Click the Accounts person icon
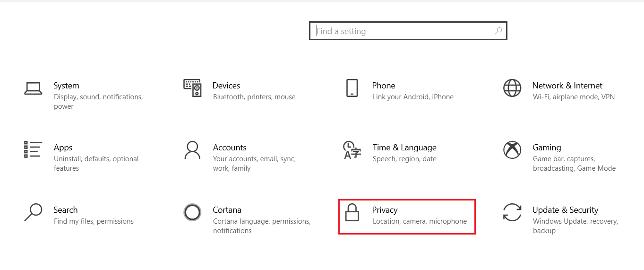The image size is (644, 270). click(x=192, y=150)
